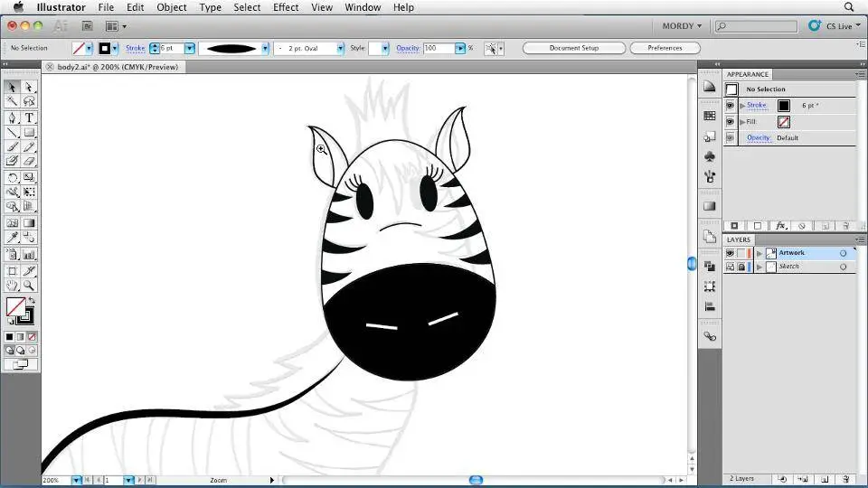Click the Add New Effect fx icon
This screenshot has width=868, height=488.
(779, 226)
